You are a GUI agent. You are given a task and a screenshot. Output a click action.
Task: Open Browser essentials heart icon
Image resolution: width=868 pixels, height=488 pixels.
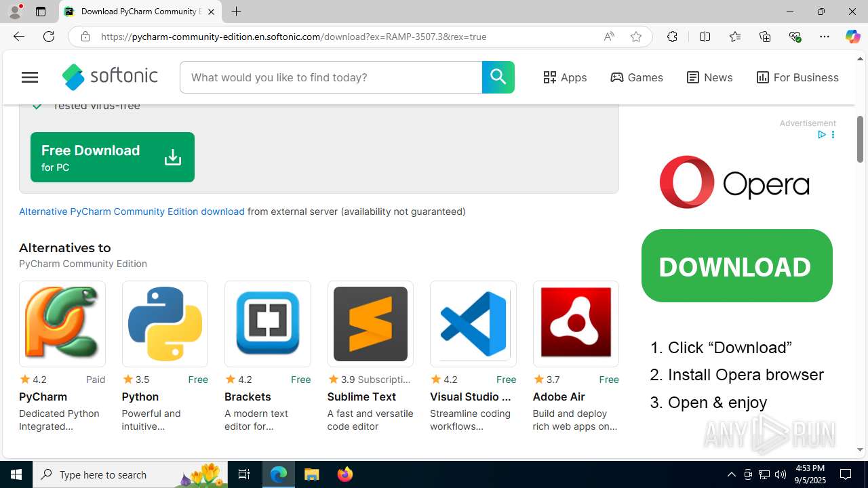(795, 37)
